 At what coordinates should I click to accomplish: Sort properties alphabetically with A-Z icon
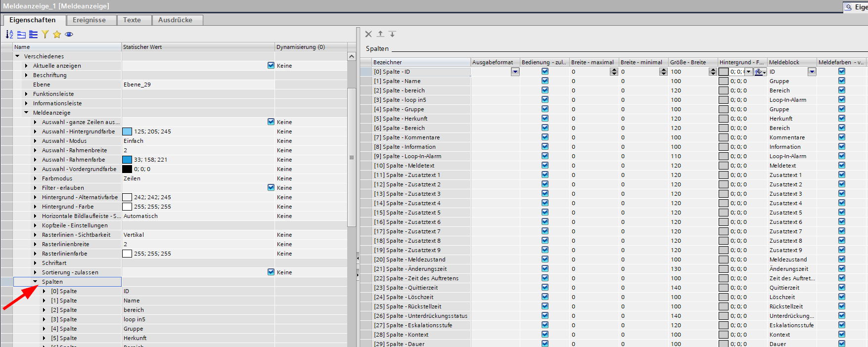[9, 34]
